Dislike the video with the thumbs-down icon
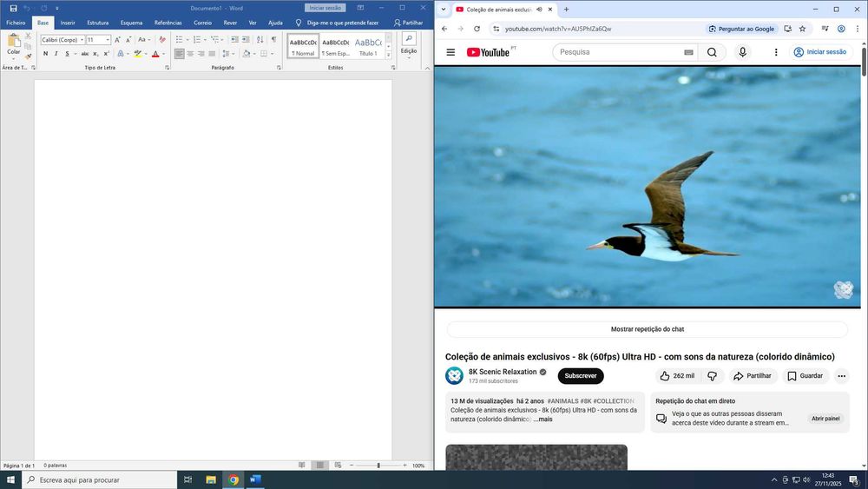The height and width of the screenshot is (489, 868). tap(713, 376)
